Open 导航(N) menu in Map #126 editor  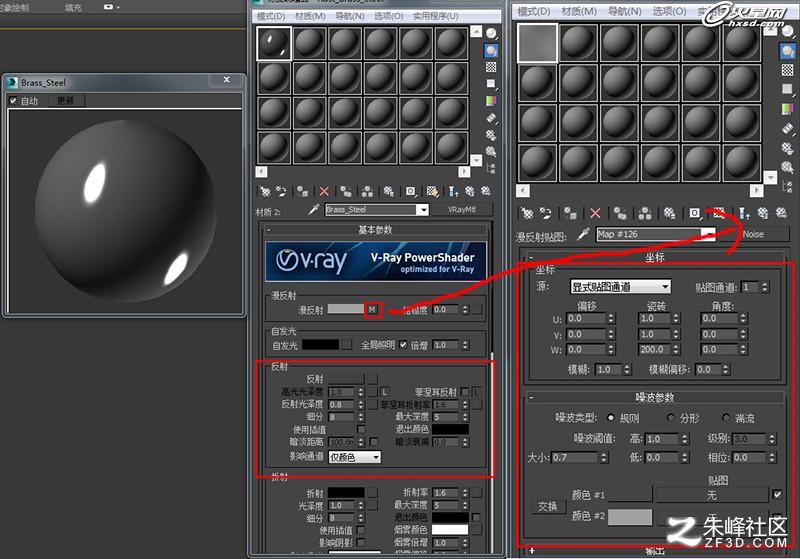(x=624, y=11)
